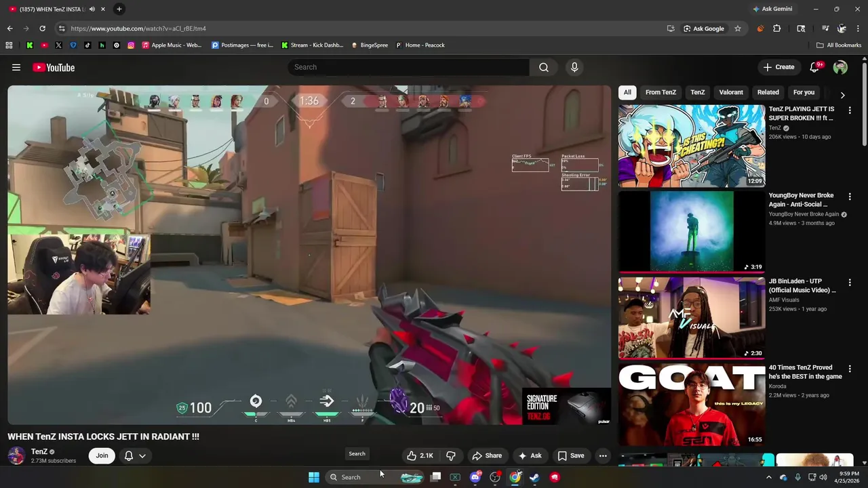Screen dimensions: 868x488
Task: Like the video (2.1K)
Action: tap(419, 455)
